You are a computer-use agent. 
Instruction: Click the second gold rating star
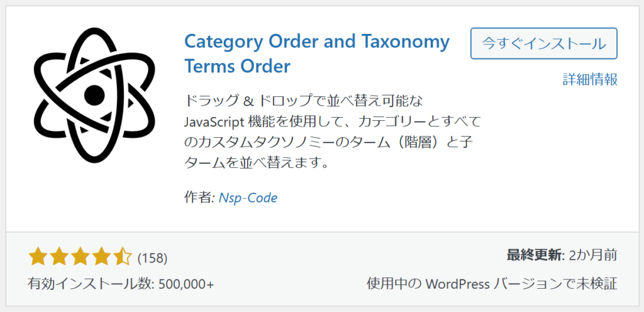click(x=58, y=257)
